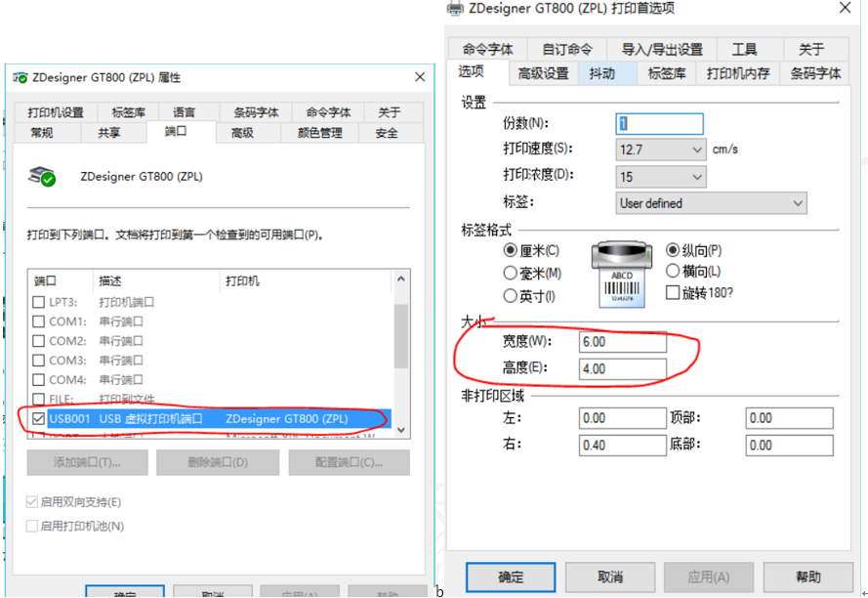
Task: Click 取消 in the preferences dialog
Action: coord(610,577)
